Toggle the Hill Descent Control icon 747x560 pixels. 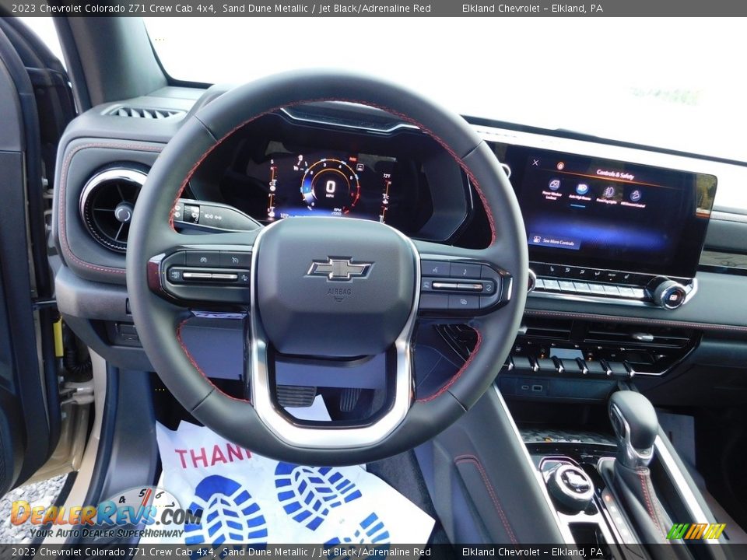pos(635,197)
